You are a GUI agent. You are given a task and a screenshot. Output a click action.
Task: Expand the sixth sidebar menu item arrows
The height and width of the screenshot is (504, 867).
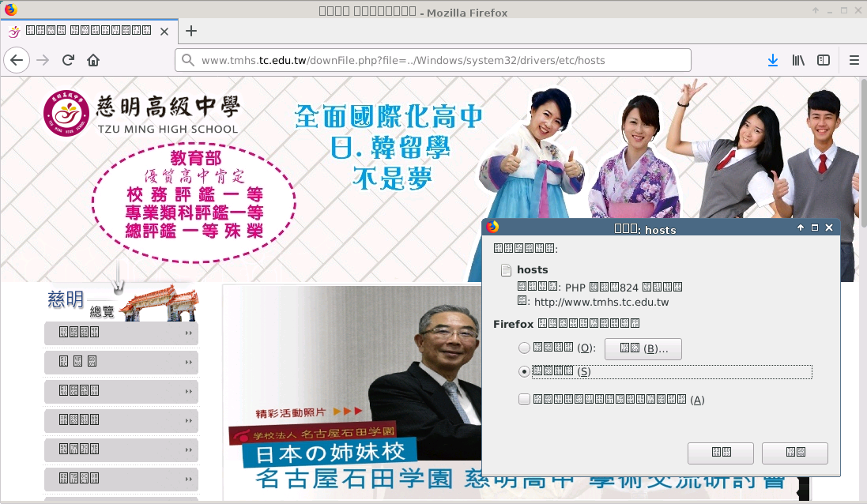point(189,480)
